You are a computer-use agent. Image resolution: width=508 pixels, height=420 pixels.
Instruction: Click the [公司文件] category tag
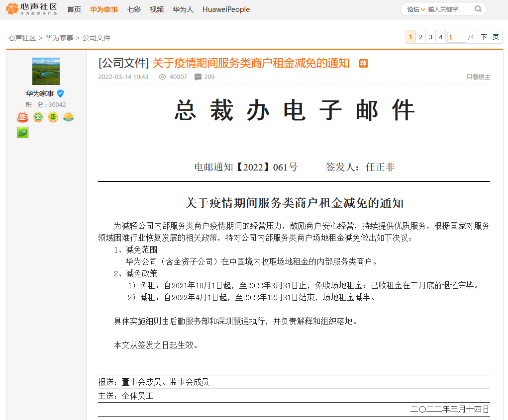[x=124, y=63]
